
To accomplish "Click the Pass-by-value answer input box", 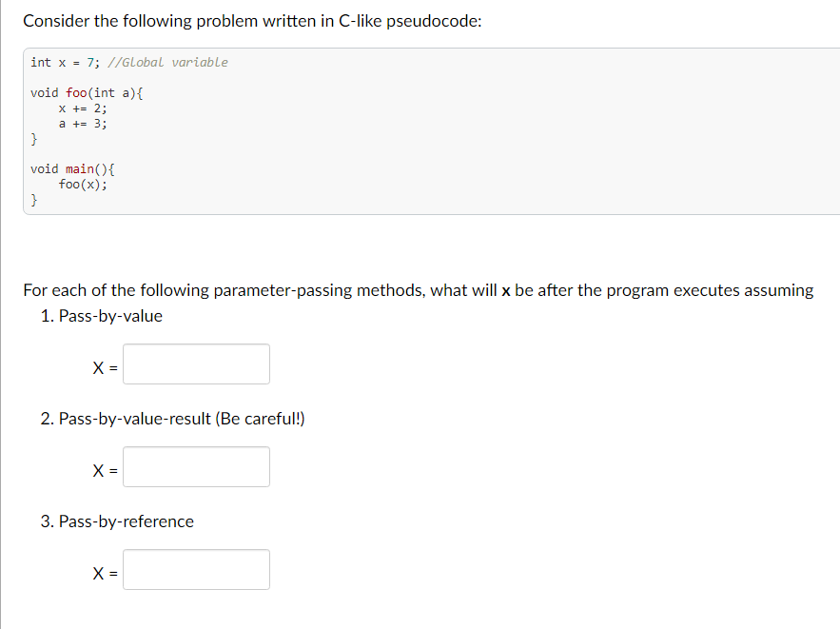I will coord(196,364).
